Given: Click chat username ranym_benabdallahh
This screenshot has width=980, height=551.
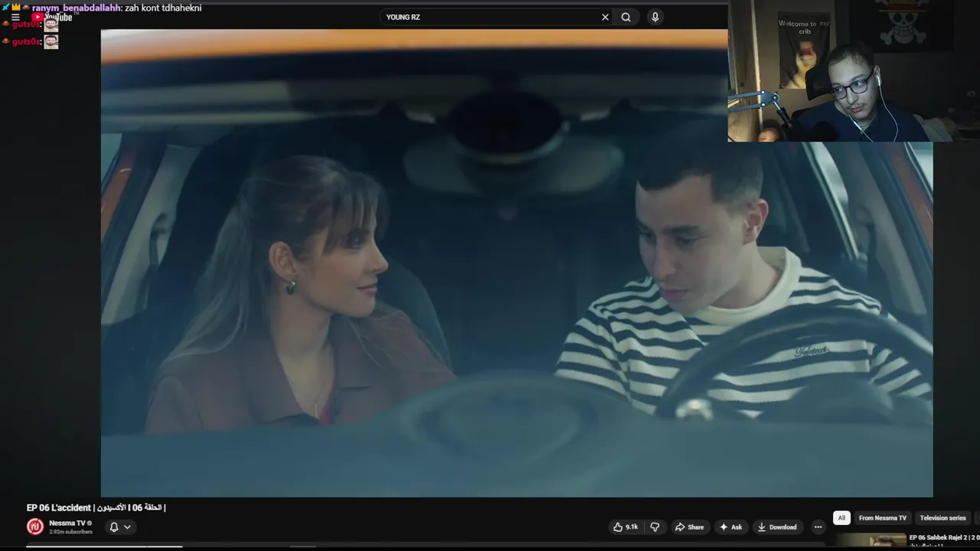Looking at the screenshot, I should [77, 8].
